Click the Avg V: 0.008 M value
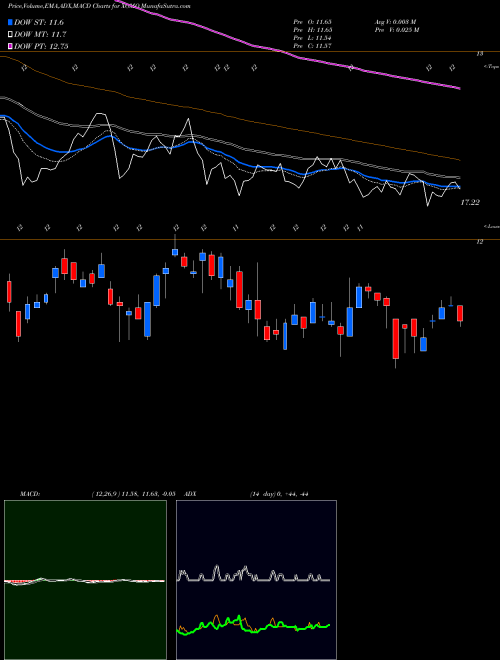The width and height of the screenshot is (500, 660). (x=395, y=21)
